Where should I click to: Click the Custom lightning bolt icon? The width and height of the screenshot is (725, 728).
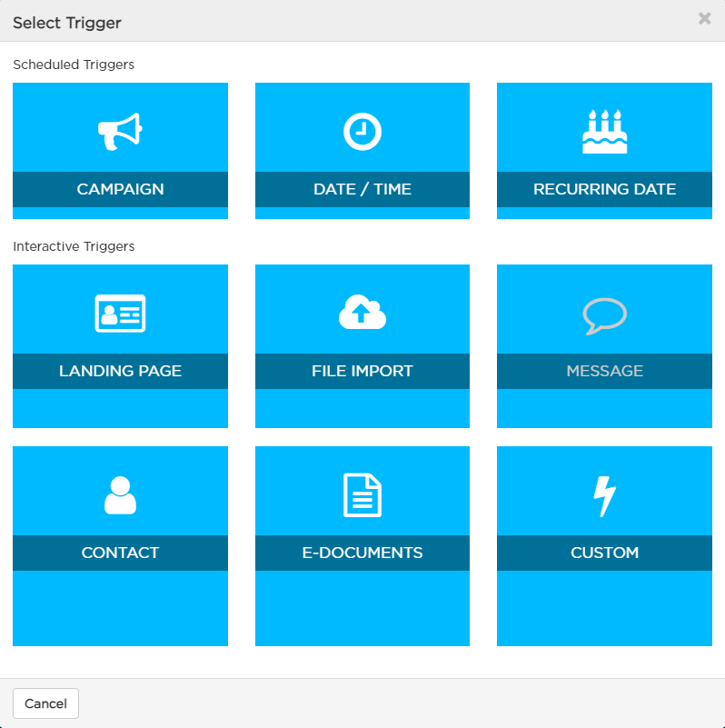click(604, 496)
